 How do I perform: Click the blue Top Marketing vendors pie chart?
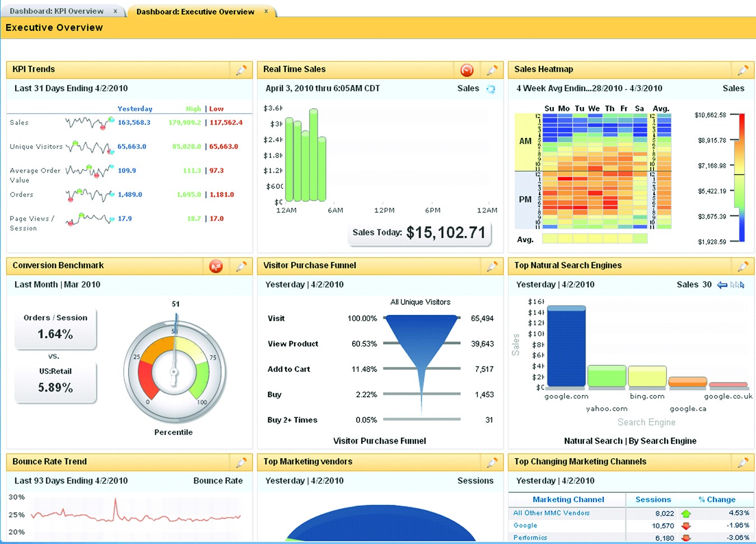381,523
